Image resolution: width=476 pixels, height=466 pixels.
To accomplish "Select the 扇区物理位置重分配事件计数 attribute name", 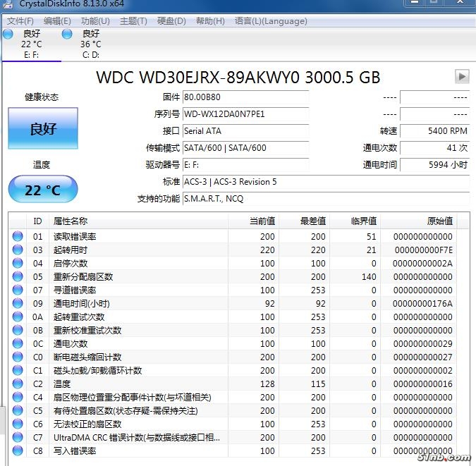I will (132, 397).
